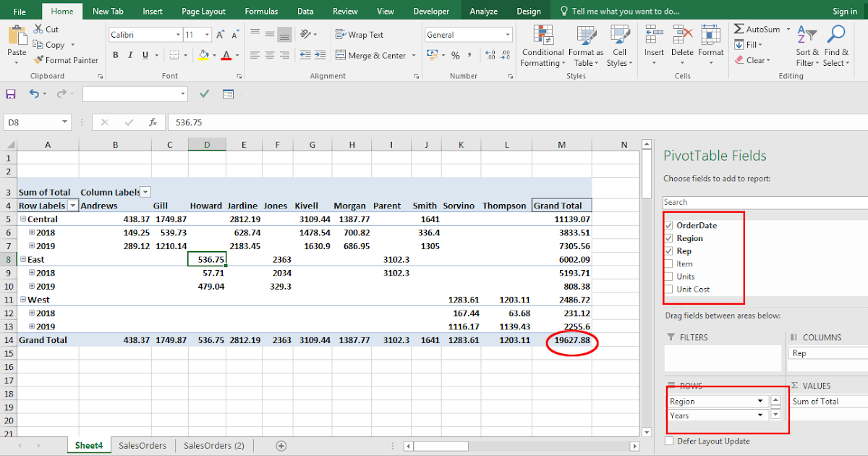Open the SalesOrders sheet tab
Image resolution: width=868 pixels, height=456 pixels.
point(142,446)
